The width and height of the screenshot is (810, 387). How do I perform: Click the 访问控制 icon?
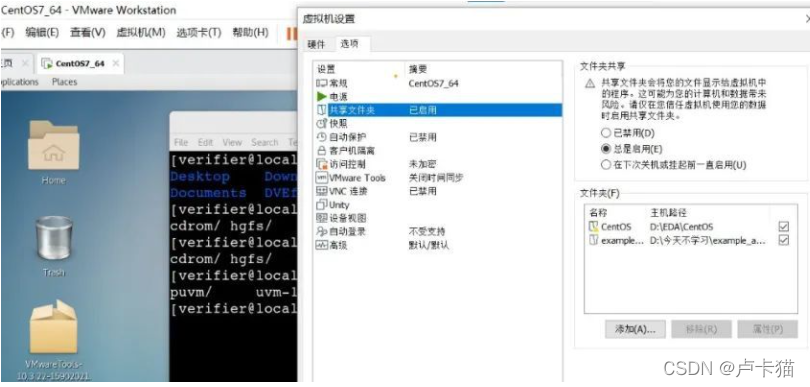tap(321, 164)
